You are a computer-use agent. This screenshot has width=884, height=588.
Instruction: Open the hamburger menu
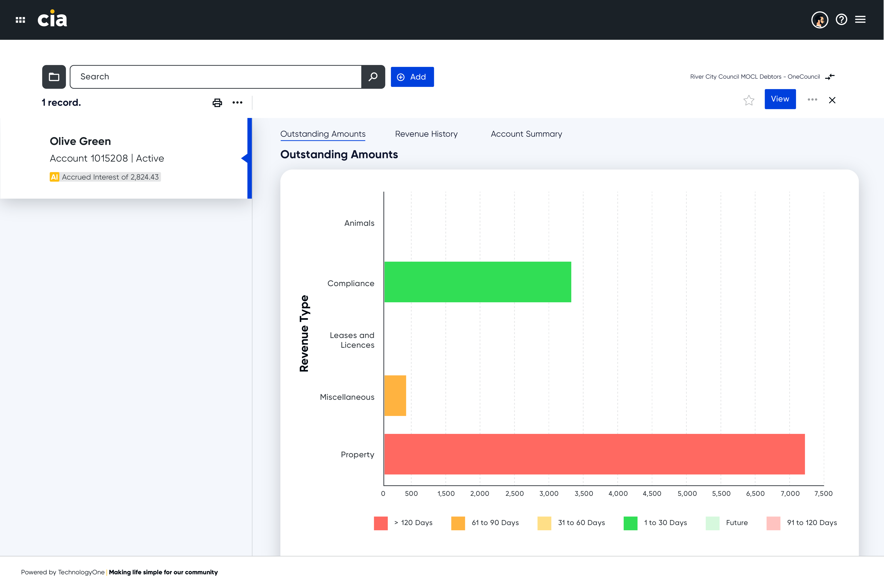tap(860, 19)
